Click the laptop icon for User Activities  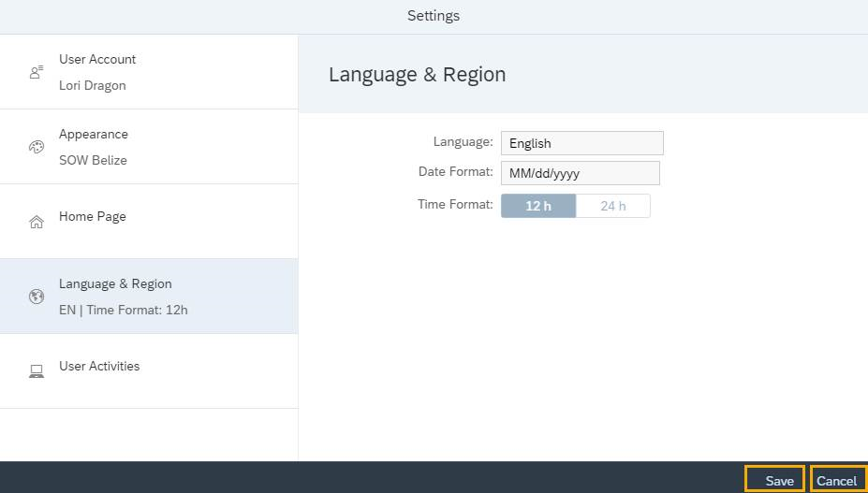point(37,371)
